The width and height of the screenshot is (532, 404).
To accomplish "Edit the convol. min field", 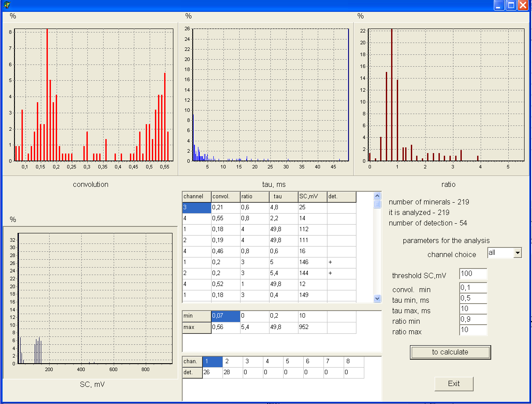I will 473,288.
